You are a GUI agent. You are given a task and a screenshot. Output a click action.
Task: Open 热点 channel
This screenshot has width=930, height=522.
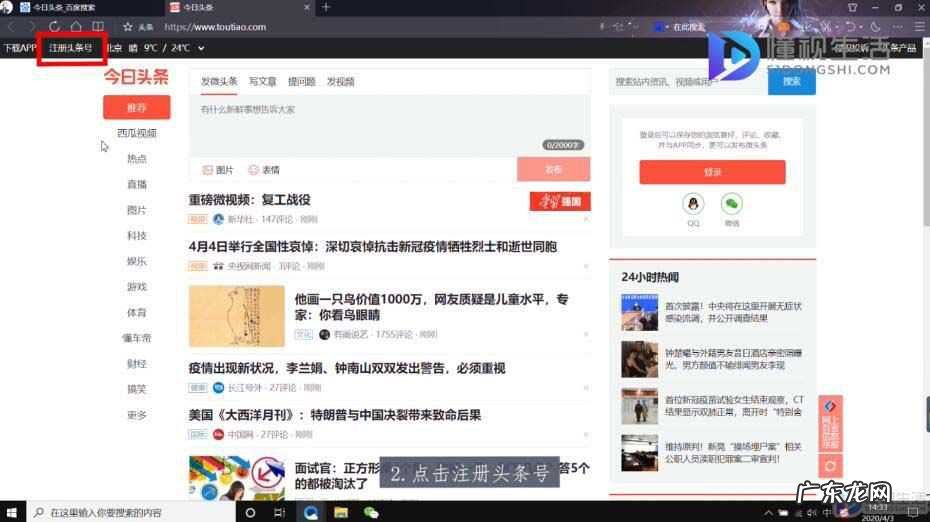(136, 158)
